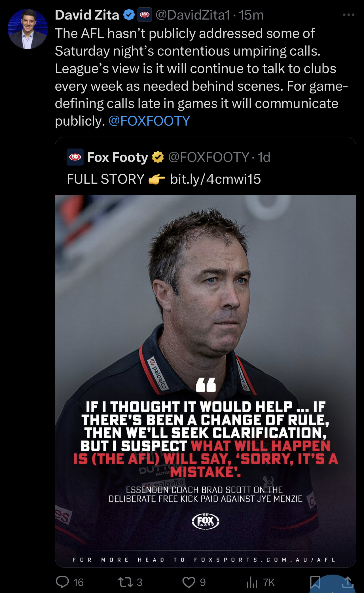This screenshot has width=364, height=593.
Task: Open the quoted tweet's @FOXFOOTY handle
Action: pos(209,157)
